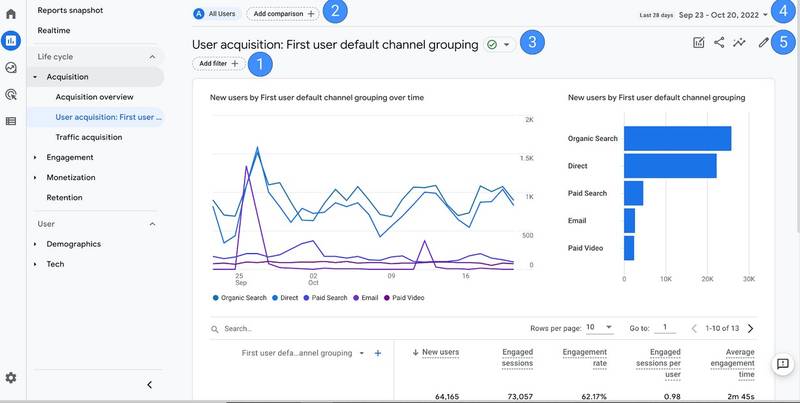The width and height of the screenshot is (800, 403).
Task: Click the All Users segment chip
Action: 215,14
